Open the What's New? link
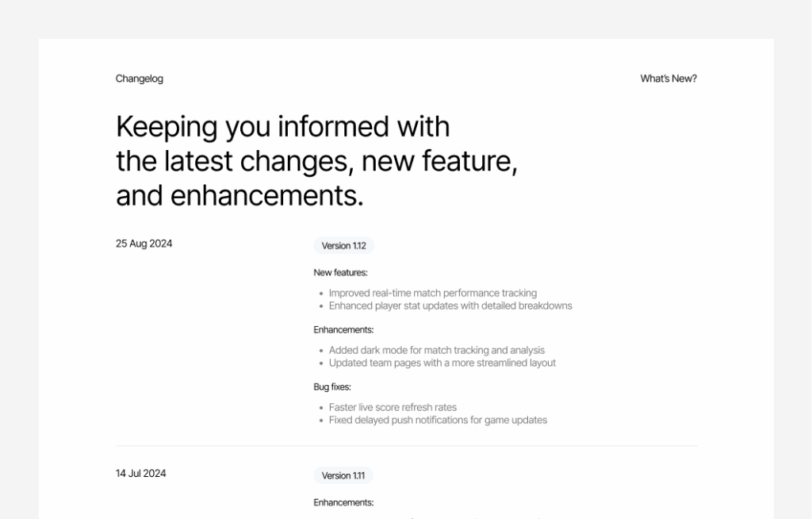Viewport: 812px width, 519px height. click(669, 79)
